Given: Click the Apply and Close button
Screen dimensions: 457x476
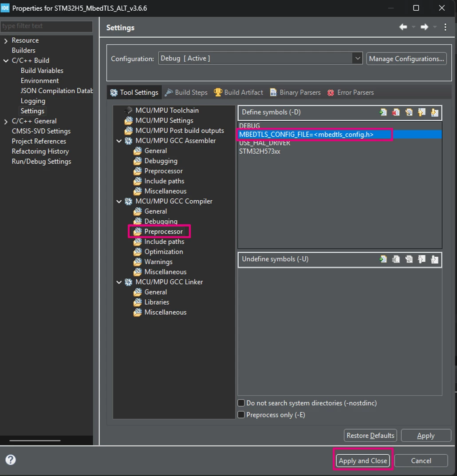Looking at the screenshot, I should (362, 460).
